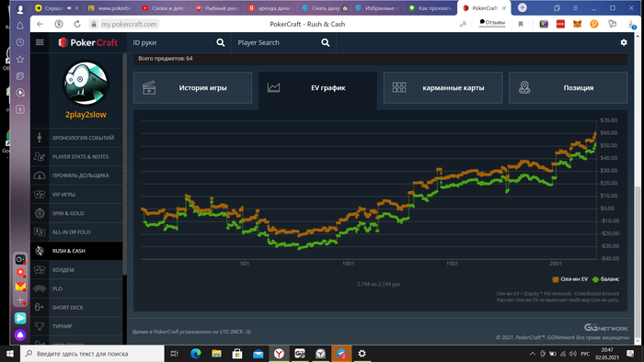This screenshot has height=362, width=644.
Task: Go to VIP игры section
Action: point(76,195)
